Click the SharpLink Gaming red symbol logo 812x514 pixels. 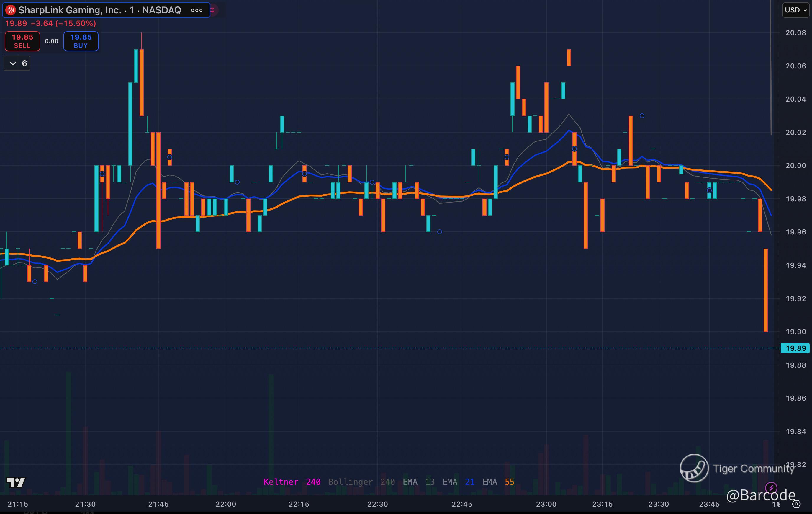coord(11,10)
